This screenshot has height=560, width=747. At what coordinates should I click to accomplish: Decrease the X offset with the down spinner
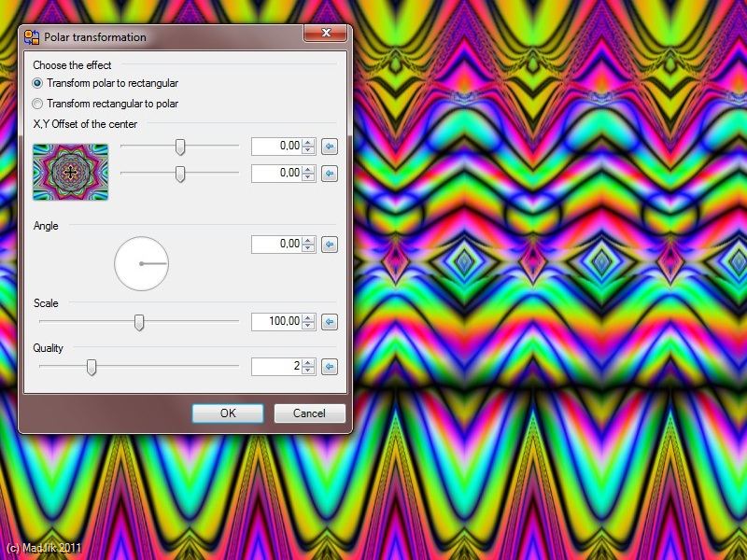click(309, 150)
